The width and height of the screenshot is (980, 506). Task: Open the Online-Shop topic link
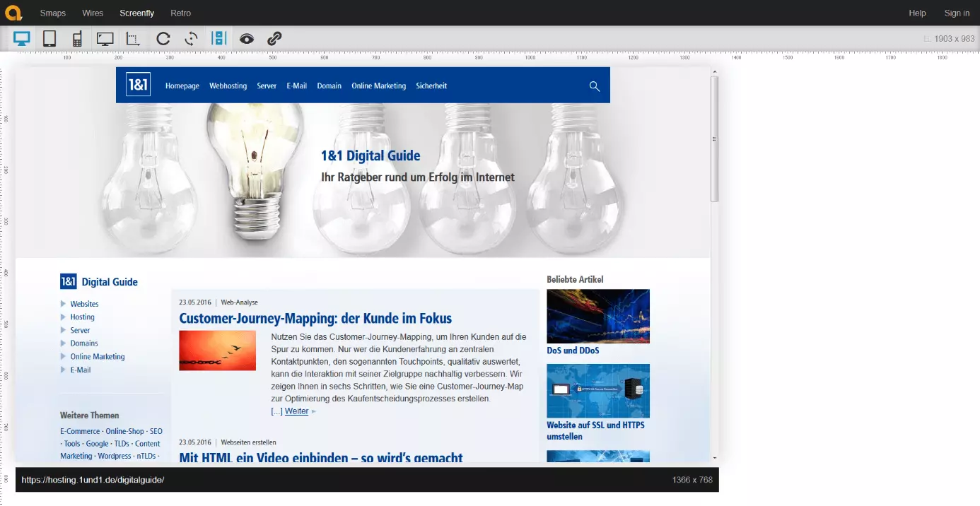pyautogui.click(x=124, y=431)
